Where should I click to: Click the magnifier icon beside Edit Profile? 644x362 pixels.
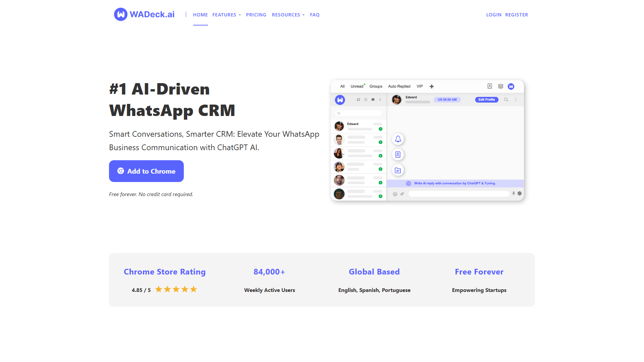(506, 100)
